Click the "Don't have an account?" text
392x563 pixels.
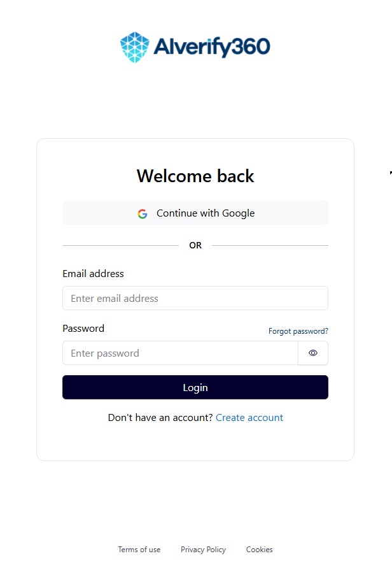[160, 418]
